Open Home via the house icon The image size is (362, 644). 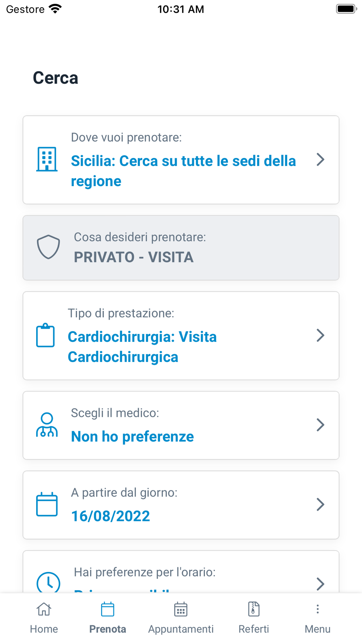point(44,609)
